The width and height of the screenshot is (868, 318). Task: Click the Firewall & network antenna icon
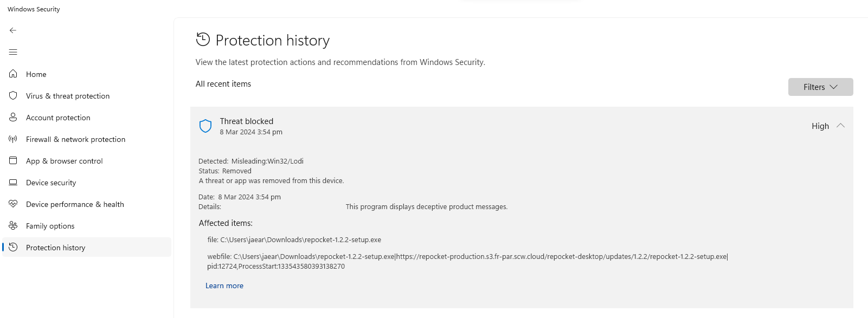[x=13, y=139]
